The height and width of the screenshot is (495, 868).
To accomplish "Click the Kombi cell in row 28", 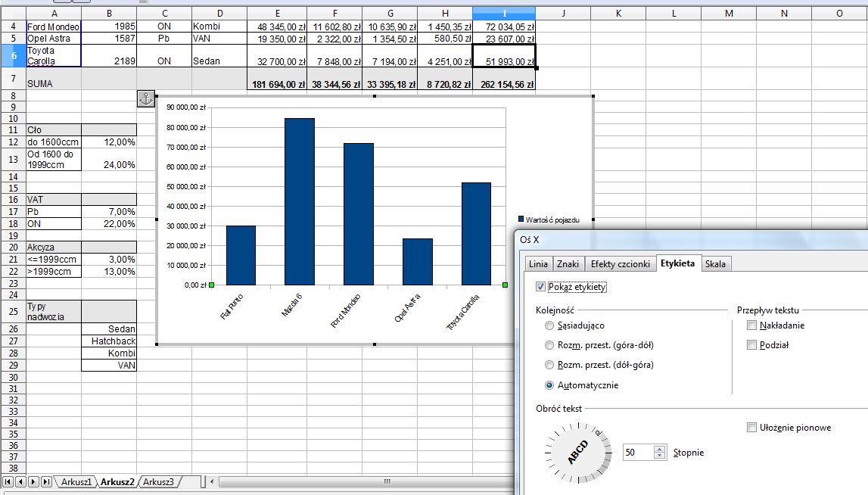I will [x=109, y=353].
